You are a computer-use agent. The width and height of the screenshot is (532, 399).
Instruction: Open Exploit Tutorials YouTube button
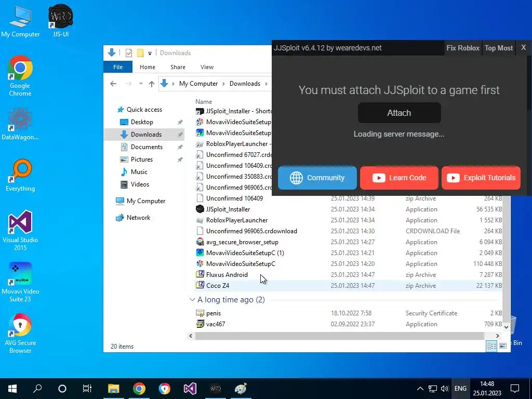click(481, 178)
